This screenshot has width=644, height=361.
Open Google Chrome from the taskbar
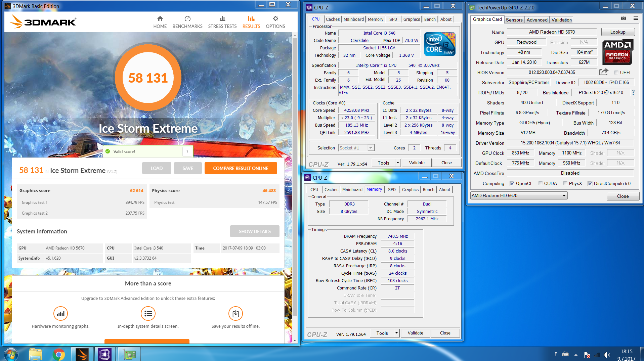[58, 355]
